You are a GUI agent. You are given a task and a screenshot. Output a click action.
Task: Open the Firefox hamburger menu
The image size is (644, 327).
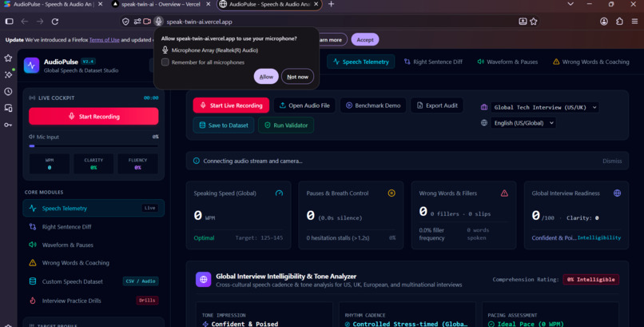point(634,22)
